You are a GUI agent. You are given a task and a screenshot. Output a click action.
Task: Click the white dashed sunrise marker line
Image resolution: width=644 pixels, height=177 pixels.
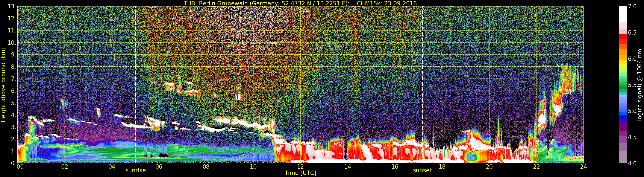(x=136, y=85)
